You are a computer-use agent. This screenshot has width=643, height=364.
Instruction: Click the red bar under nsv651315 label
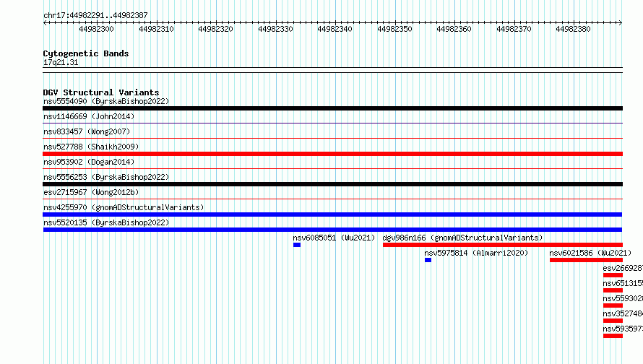(x=613, y=290)
